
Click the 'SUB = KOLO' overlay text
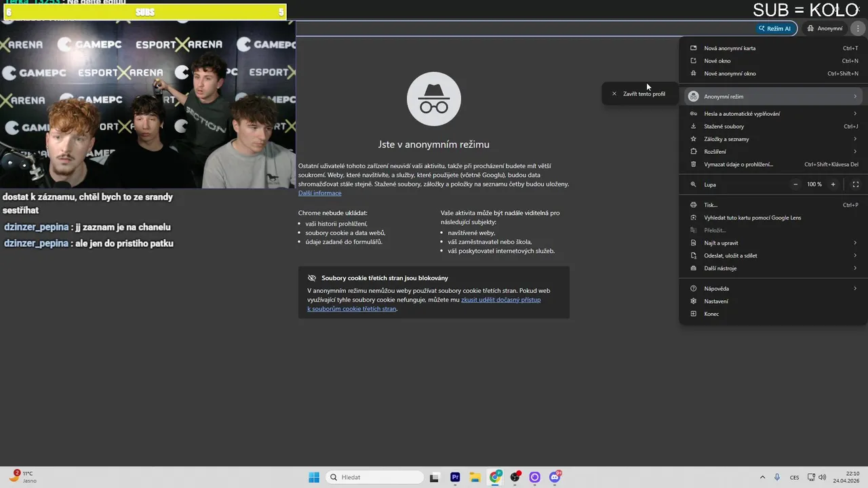806,10
